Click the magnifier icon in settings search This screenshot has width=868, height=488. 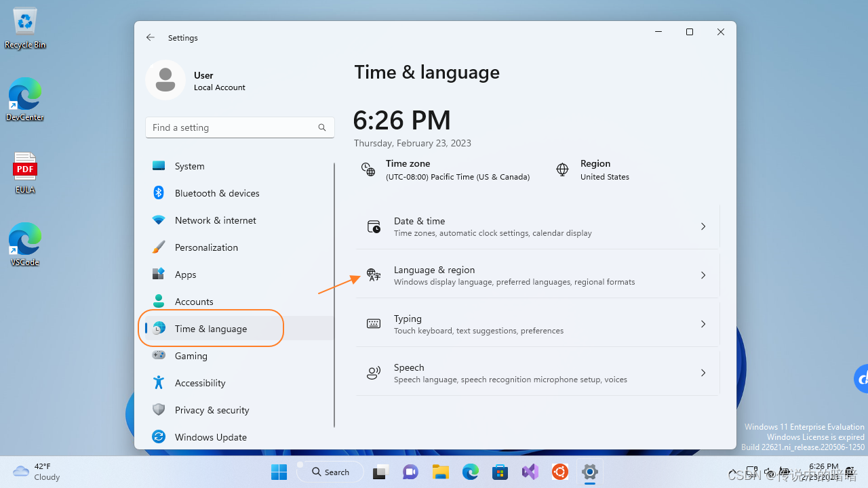[322, 127]
